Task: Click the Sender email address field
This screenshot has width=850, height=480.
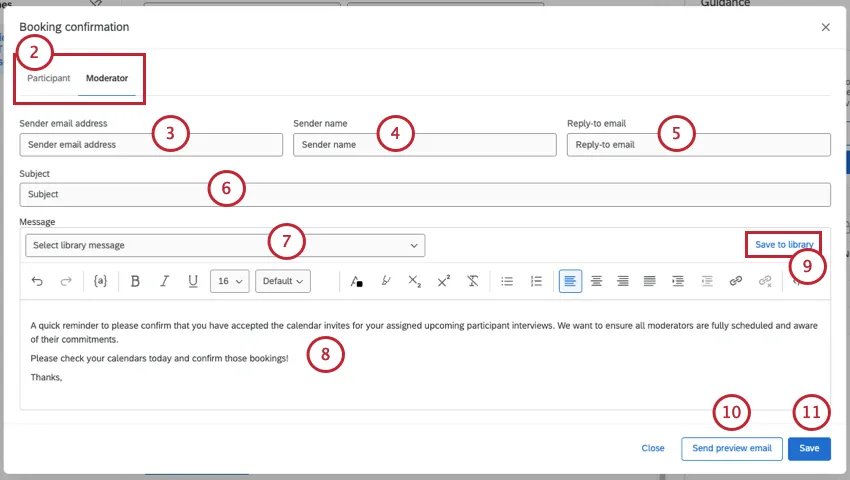Action: pos(151,145)
